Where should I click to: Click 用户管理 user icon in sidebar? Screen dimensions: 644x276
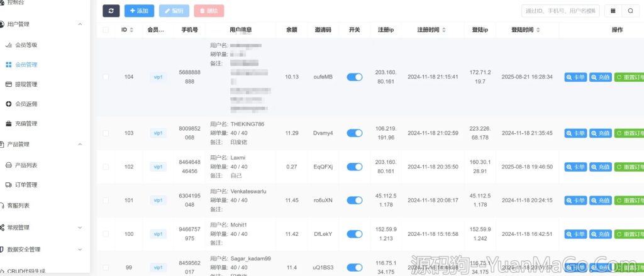click(x=2, y=25)
